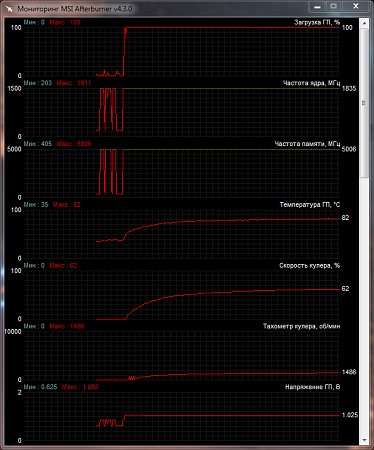The height and width of the screenshot is (450, 374).
Task: Click 'Мин : 35' temperature value
Action: pos(36,205)
